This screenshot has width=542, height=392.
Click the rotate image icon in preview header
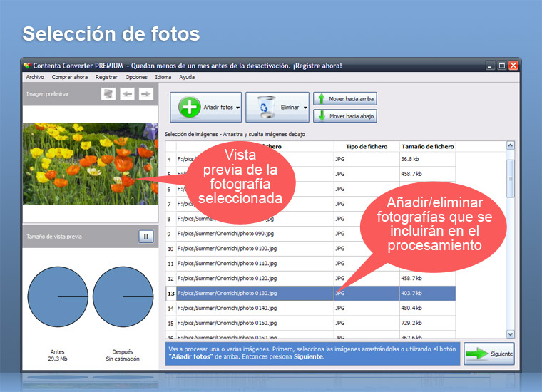(x=108, y=93)
